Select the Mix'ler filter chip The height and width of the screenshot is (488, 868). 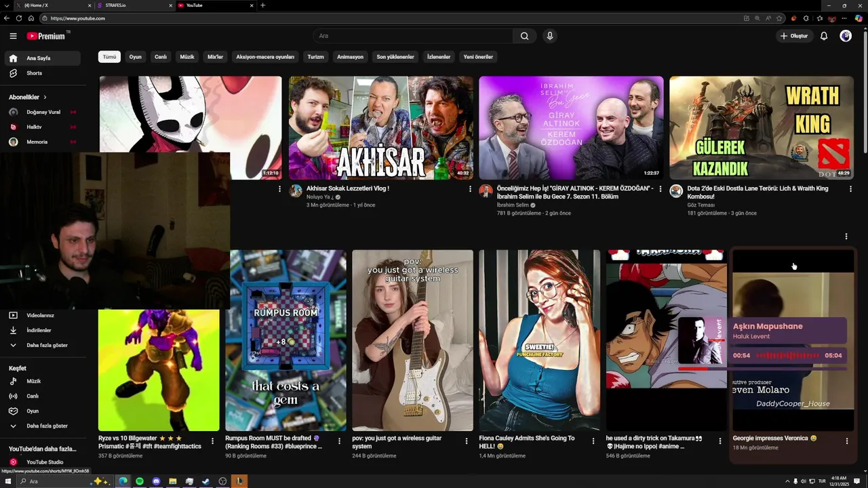215,57
